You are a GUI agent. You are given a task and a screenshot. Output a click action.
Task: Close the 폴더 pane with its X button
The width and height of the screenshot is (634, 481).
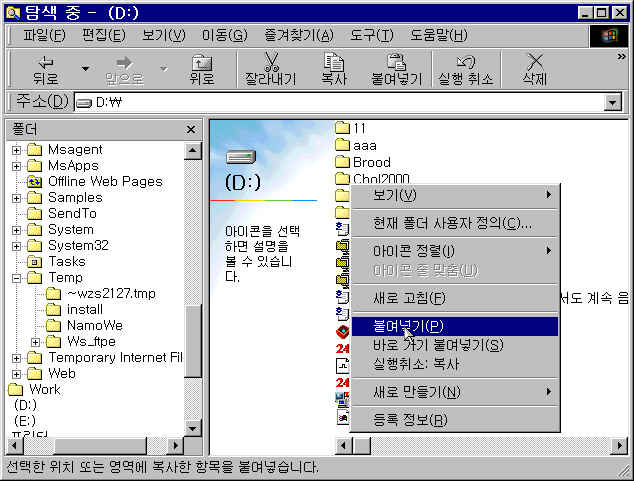(x=191, y=130)
